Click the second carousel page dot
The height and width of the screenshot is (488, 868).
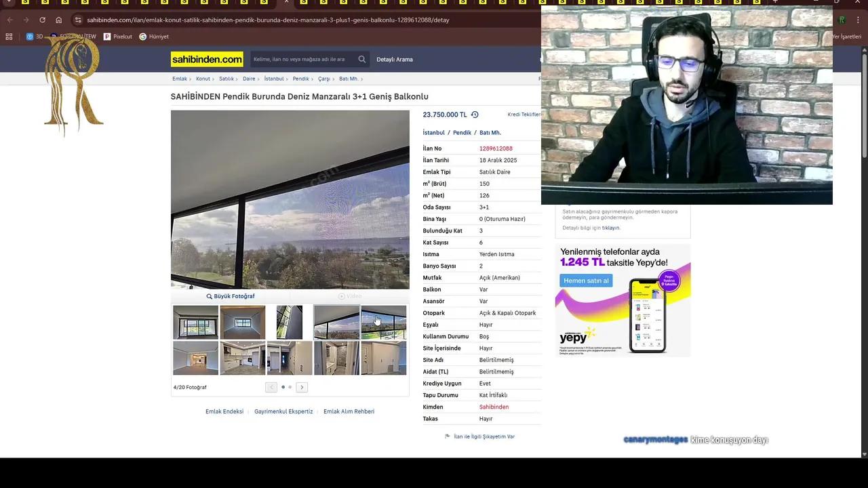click(x=290, y=387)
